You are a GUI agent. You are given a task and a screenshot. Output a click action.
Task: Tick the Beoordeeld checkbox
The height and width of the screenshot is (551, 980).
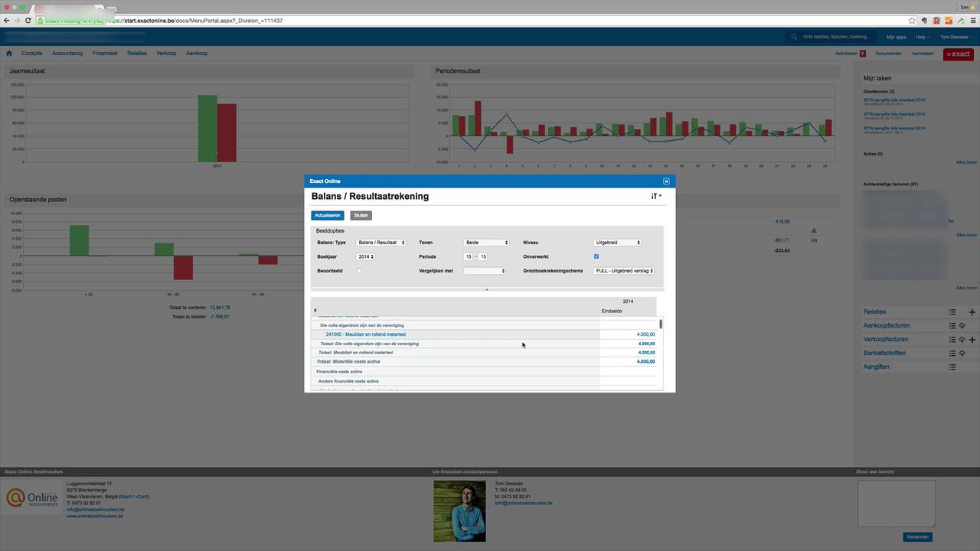click(359, 271)
